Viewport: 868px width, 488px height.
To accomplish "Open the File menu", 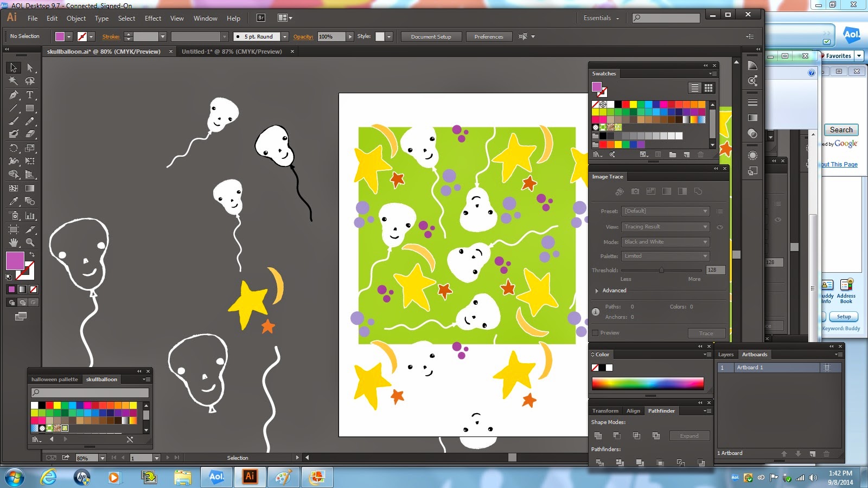I will pyautogui.click(x=33, y=18).
